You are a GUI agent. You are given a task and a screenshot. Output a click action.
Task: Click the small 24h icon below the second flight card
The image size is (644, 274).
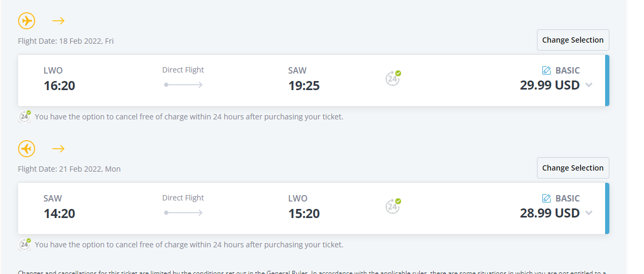click(25, 244)
